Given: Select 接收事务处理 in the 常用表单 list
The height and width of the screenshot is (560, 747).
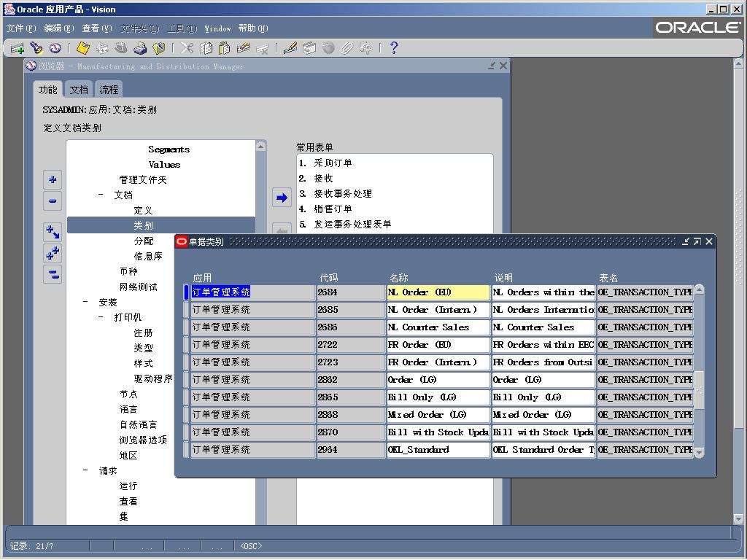Looking at the screenshot, I should tap(343, 193).
